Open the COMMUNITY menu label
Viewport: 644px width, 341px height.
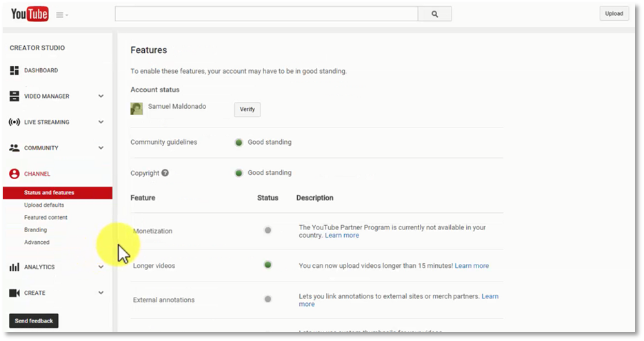pyautogui.click(x=41, y=147)
